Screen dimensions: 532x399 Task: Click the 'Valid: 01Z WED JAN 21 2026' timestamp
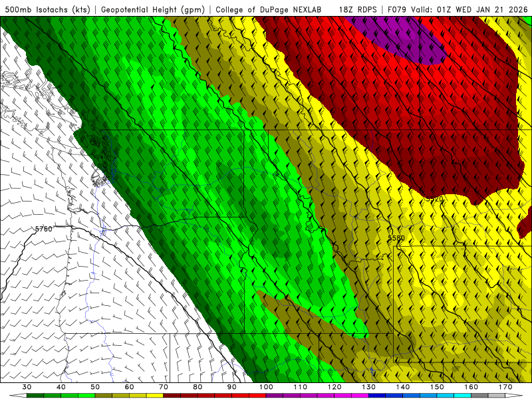click(469, 9)
